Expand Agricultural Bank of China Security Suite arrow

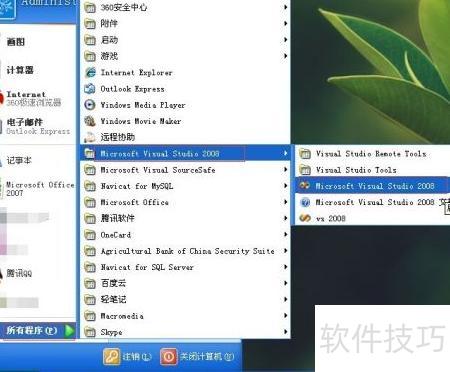[285, 251]
